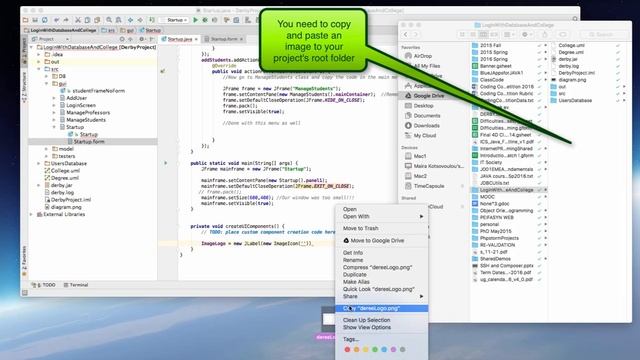
Task: Expand External Libraries in project tree
Action: (x=32, y=214)
